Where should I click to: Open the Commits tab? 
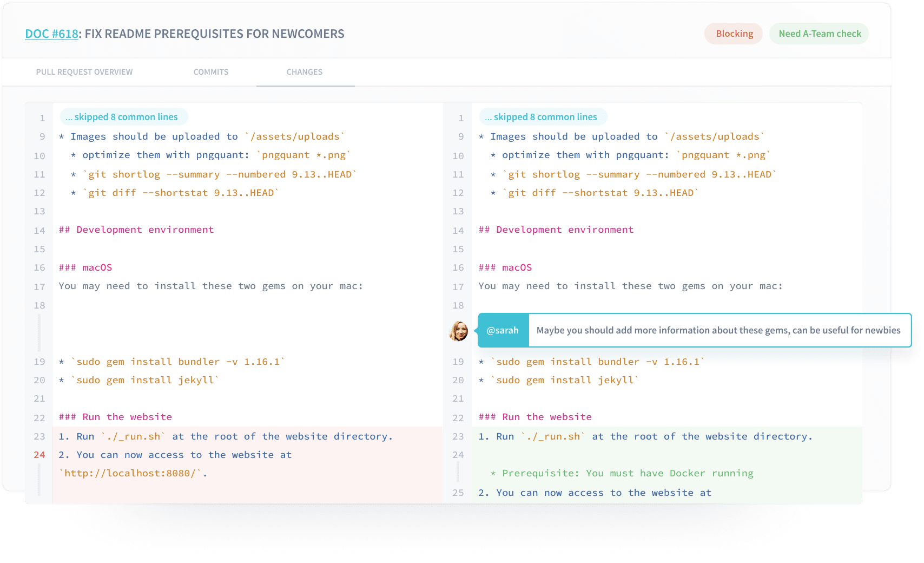(211, 72)
